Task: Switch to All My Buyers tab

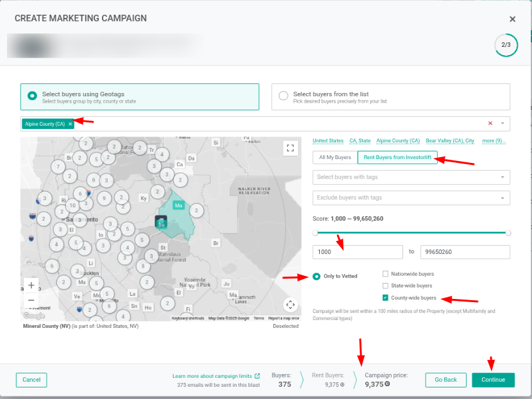Action: [x=335, y=157]
